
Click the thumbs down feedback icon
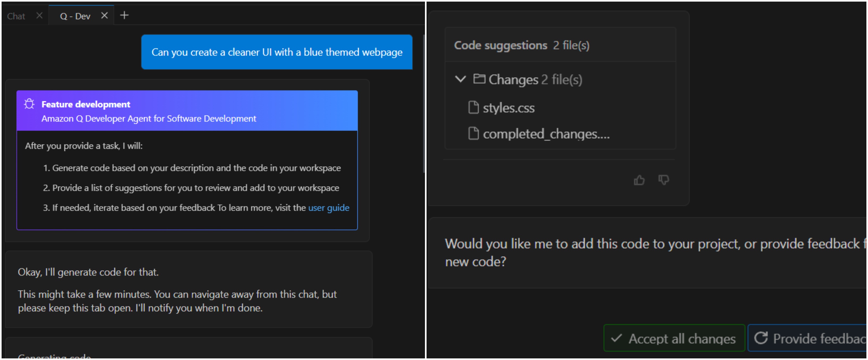point(664,179)
